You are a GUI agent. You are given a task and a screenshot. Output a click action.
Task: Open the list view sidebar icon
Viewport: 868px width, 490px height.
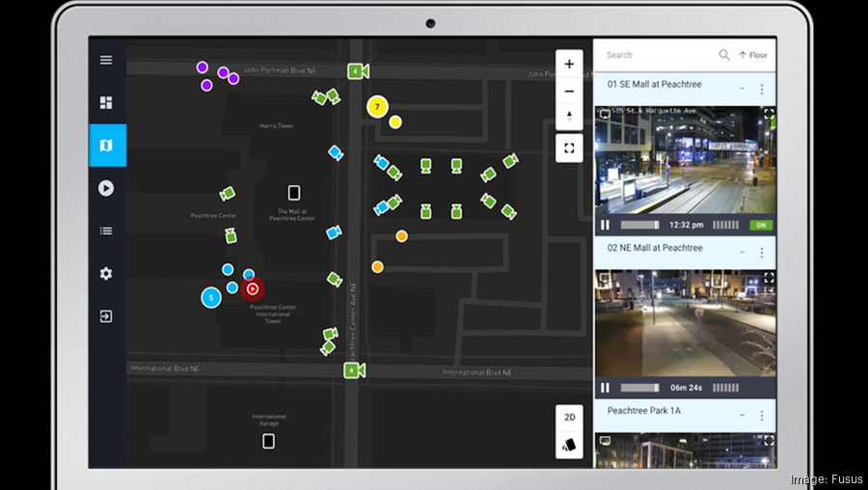point(106,231)
